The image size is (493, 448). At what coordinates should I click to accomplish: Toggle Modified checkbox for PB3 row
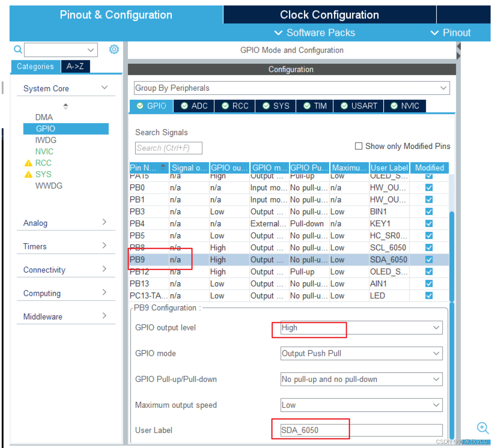click(429, 212)
